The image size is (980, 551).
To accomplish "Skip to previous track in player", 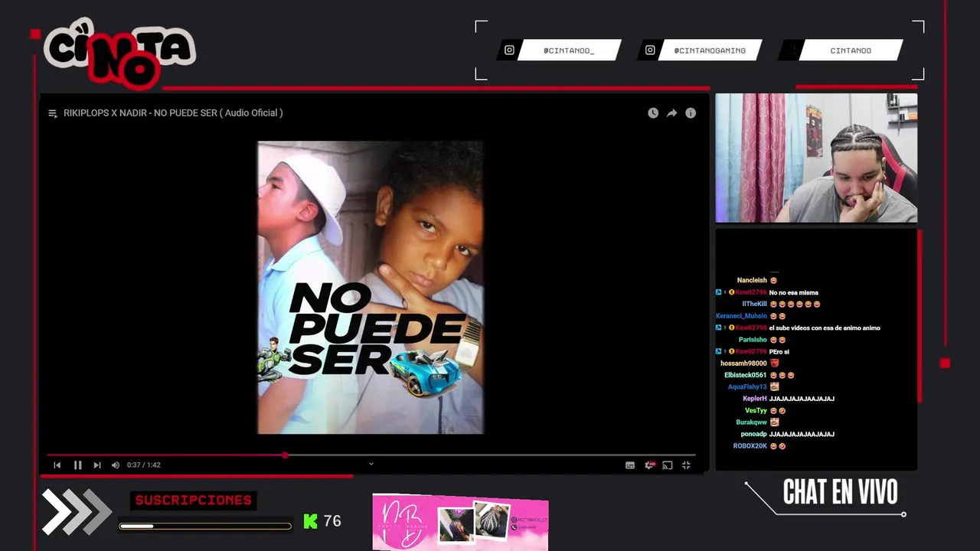I will pos(57,465).
